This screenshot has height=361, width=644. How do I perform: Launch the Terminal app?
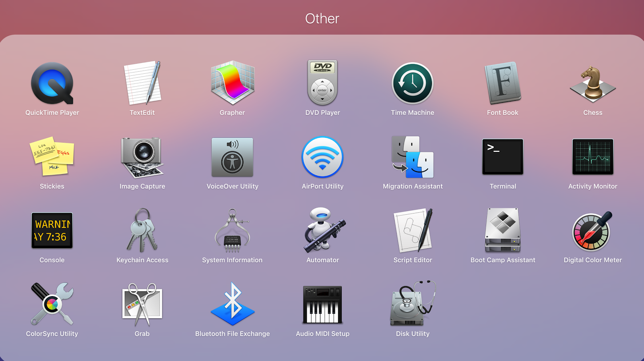(503, 157)
